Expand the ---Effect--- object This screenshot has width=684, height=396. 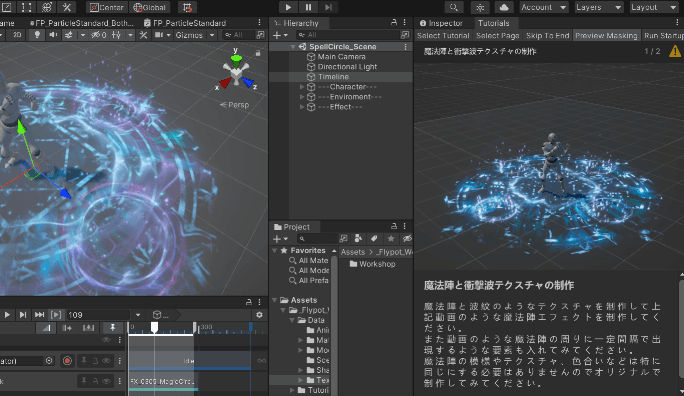[x=301, y=107]
